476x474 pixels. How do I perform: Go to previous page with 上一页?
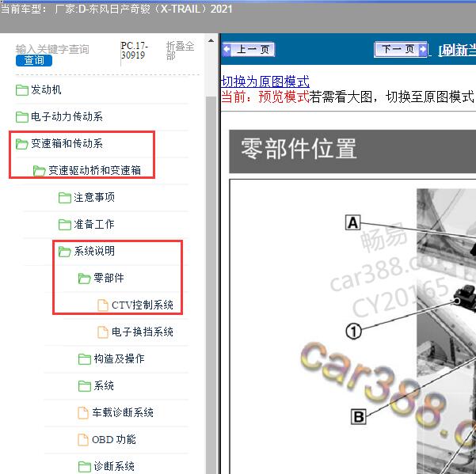249,49
